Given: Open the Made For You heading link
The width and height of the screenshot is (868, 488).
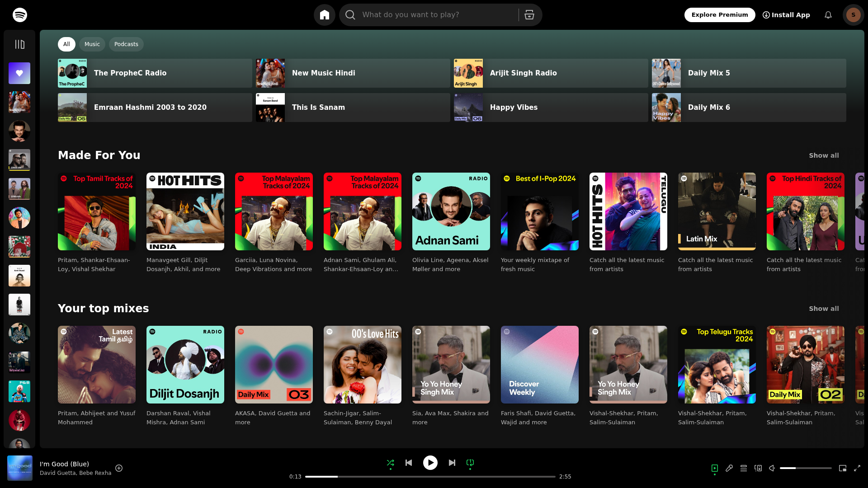Looking at the screenshot, I should [99, 155].
